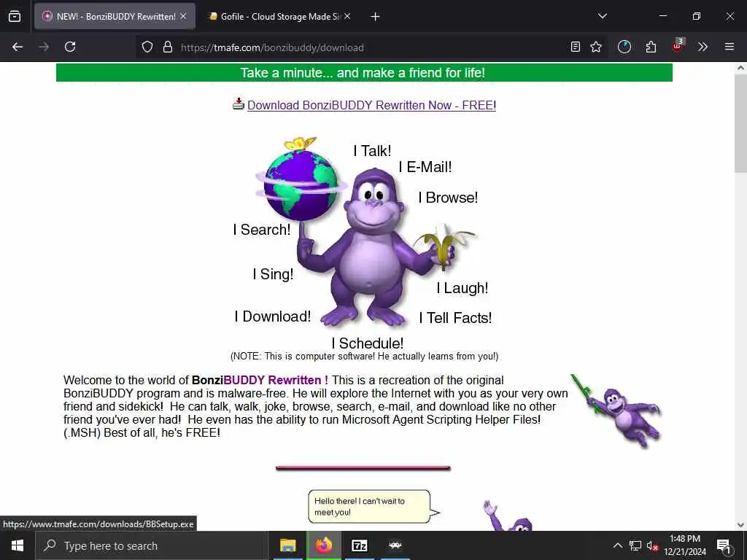Click the 'I Download!' text

(x=273, y=316)
